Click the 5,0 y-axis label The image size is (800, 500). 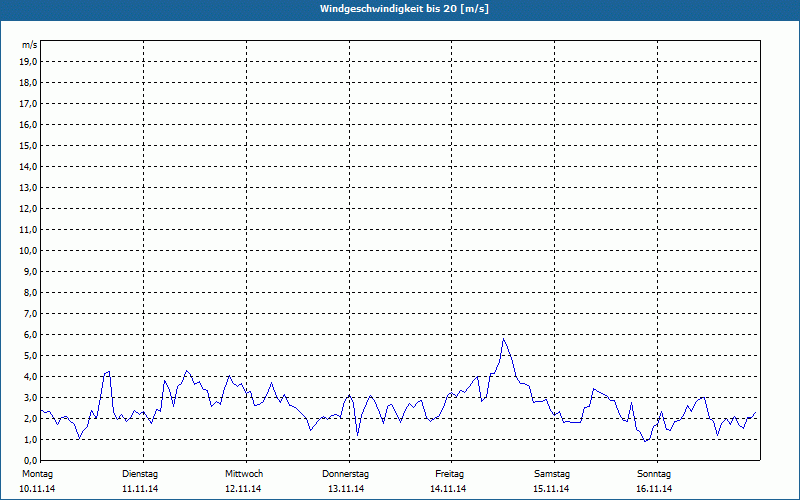coord(29,356)
